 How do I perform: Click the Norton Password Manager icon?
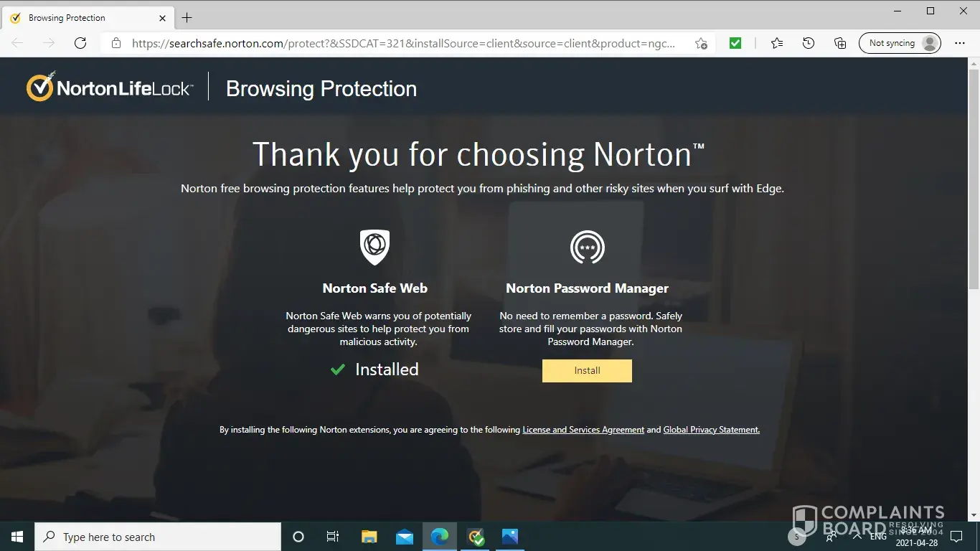[x=587, y=248]
